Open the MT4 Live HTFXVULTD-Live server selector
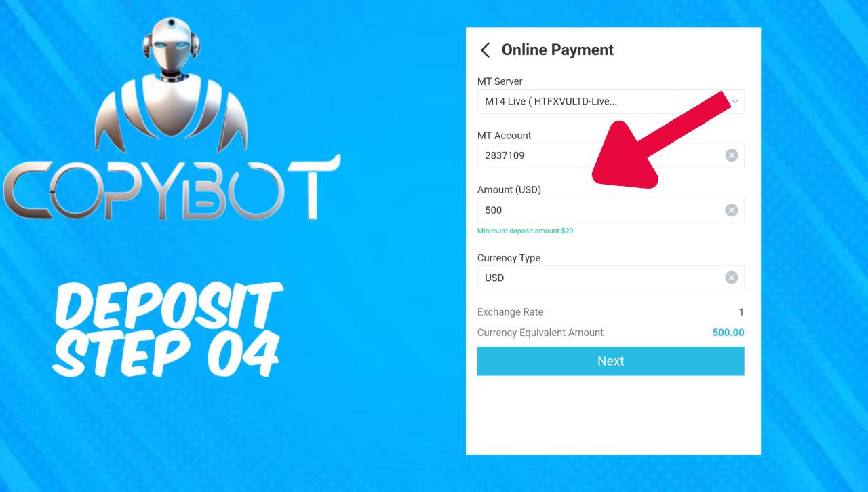Image resolution: width=868 pixels, height=492 pixels. coord(610,102)
